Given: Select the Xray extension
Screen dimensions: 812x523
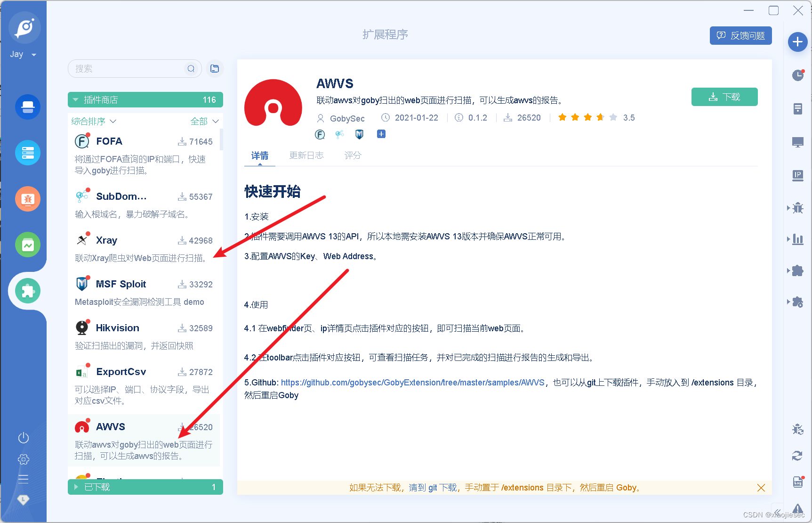Looking at the screenshot, I should coord(144,248).
